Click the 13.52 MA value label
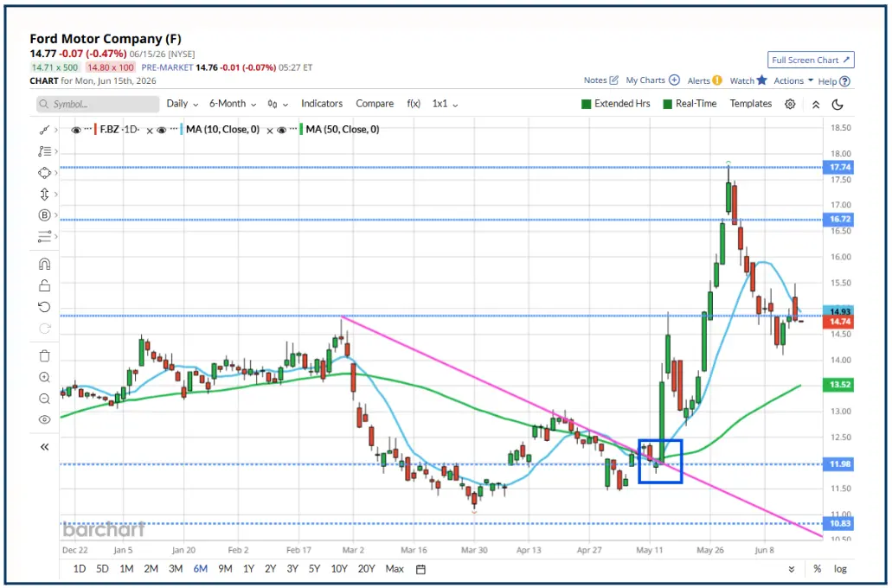The height and width of the screenshot is (588, 892). pyautogui.click(x=839, y=385)
